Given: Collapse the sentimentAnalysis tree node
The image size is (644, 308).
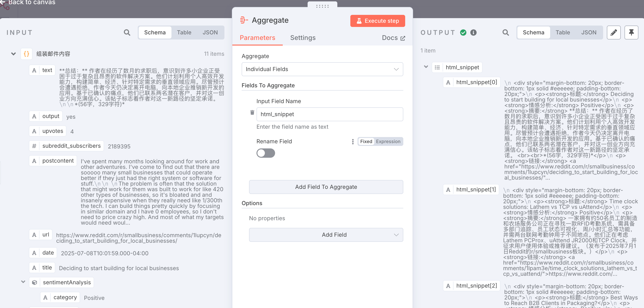Looking at the screenshot, I should [23, 282].
